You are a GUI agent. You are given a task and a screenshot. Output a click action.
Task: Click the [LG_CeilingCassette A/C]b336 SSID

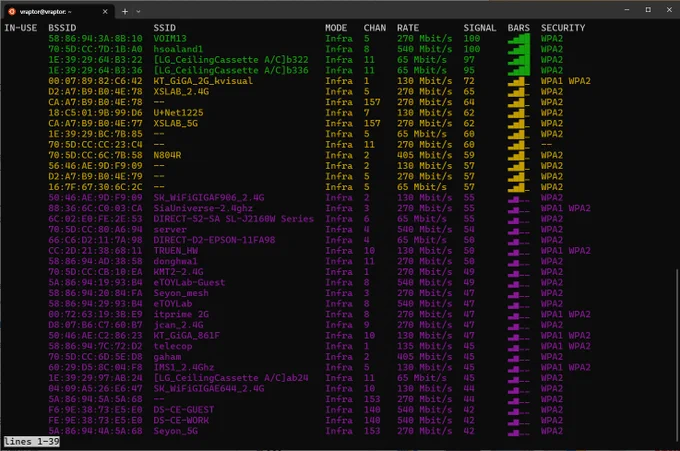click(231, 70)
